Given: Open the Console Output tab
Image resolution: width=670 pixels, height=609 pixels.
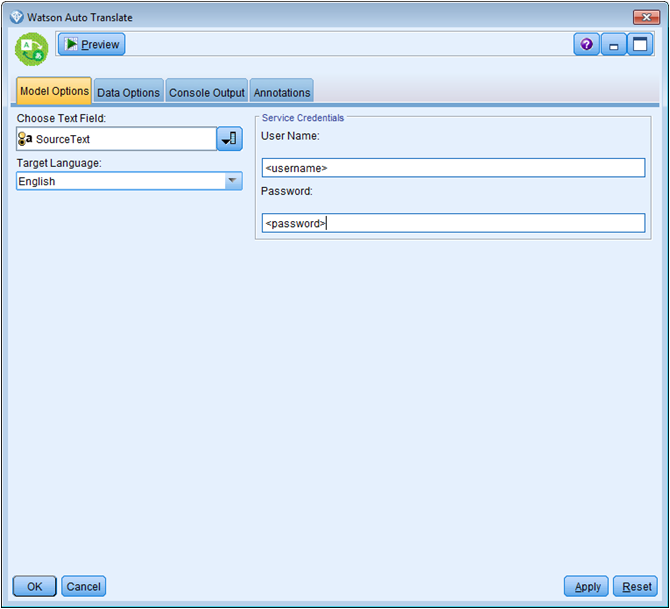Looking at the screenshot, I should pyautogui.click(x=207, y=92).
